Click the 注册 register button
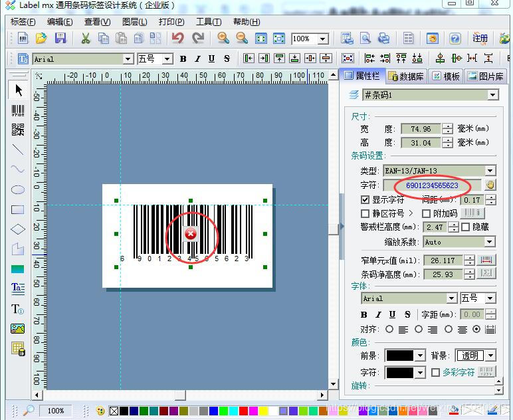This screenshot has width=513, height=420. (480, 39)
